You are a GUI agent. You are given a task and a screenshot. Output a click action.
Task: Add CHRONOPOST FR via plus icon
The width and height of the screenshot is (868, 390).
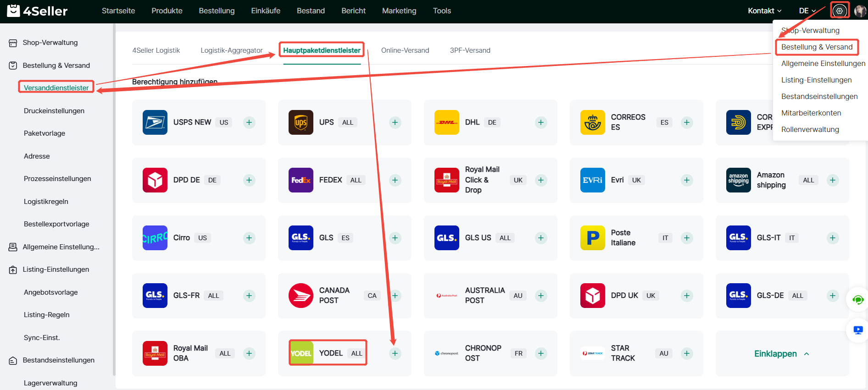coord(541,353)
